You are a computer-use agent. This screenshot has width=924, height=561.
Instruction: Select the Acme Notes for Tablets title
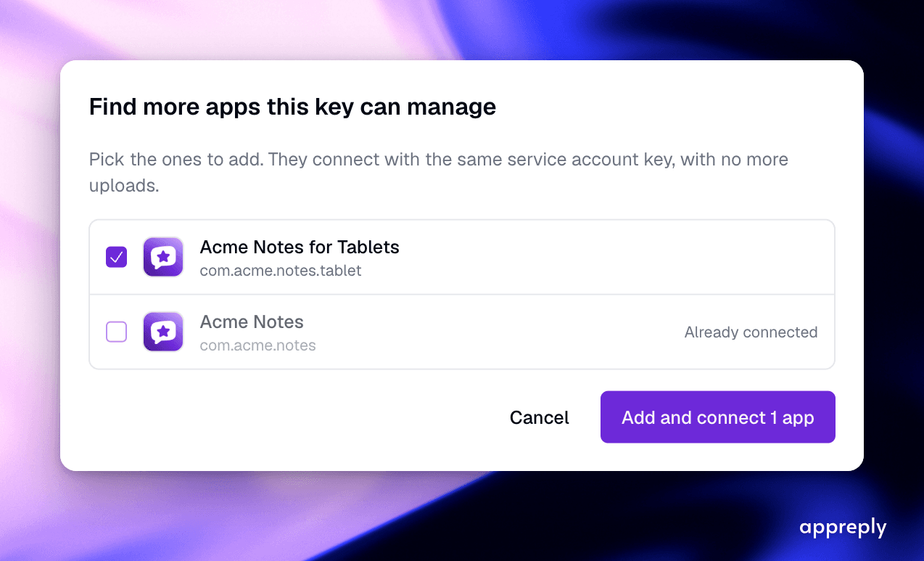click(x=300, y=247)
